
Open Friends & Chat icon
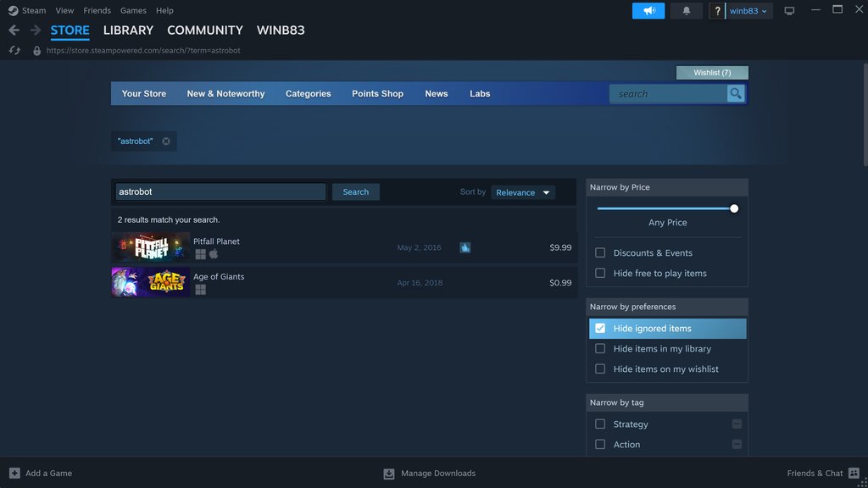point(854,473)
